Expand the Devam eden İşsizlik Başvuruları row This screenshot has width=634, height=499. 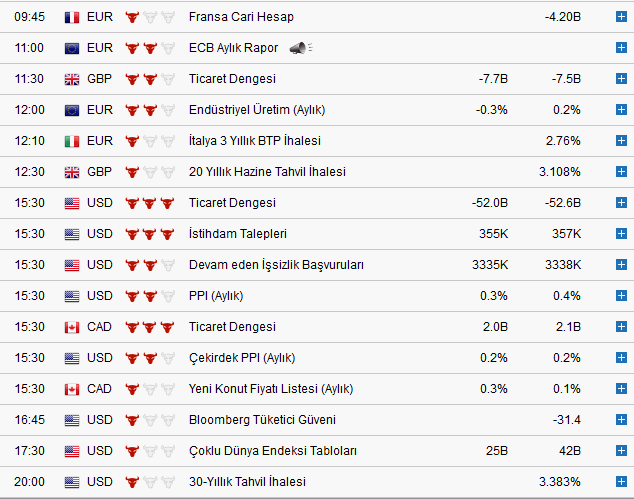tap(622, 265)
